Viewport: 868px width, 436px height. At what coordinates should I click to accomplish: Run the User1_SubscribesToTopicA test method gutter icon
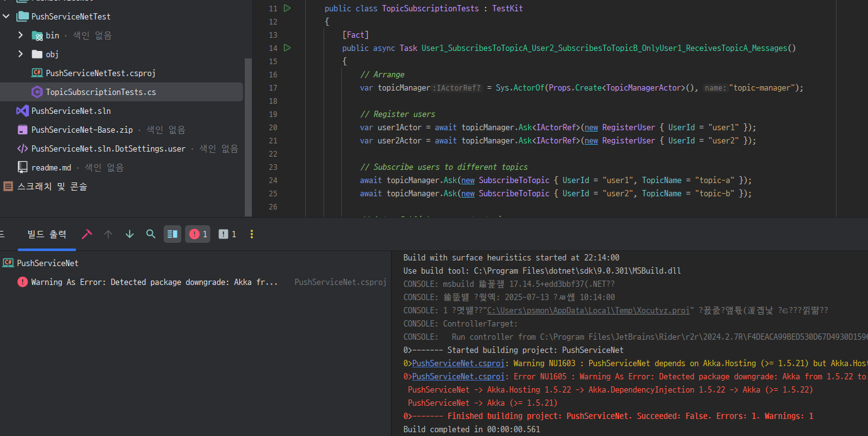pyautogui.click(x=287, y=48)
